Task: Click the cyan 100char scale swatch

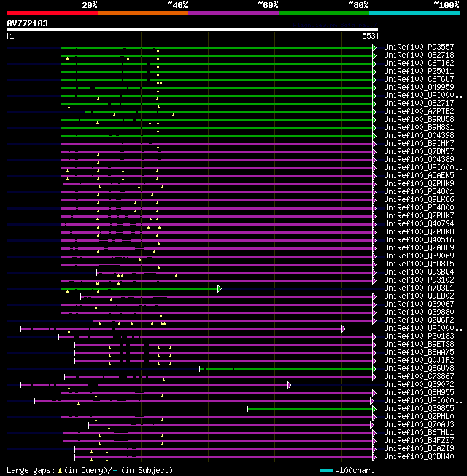Action: click(326, 471)
